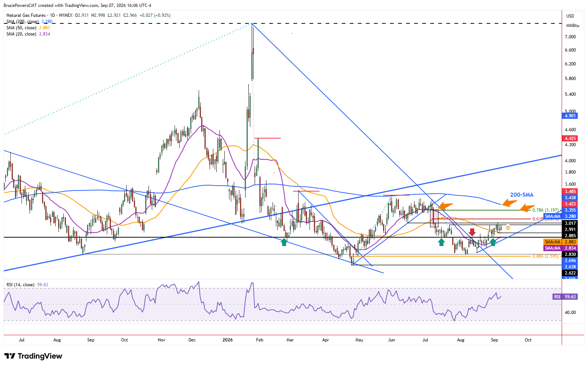This screenshot has width=588, height=367.
Task: Click the 40.00 tick on RSI axis
Action: pyautogui.click(x=570, y=313)
